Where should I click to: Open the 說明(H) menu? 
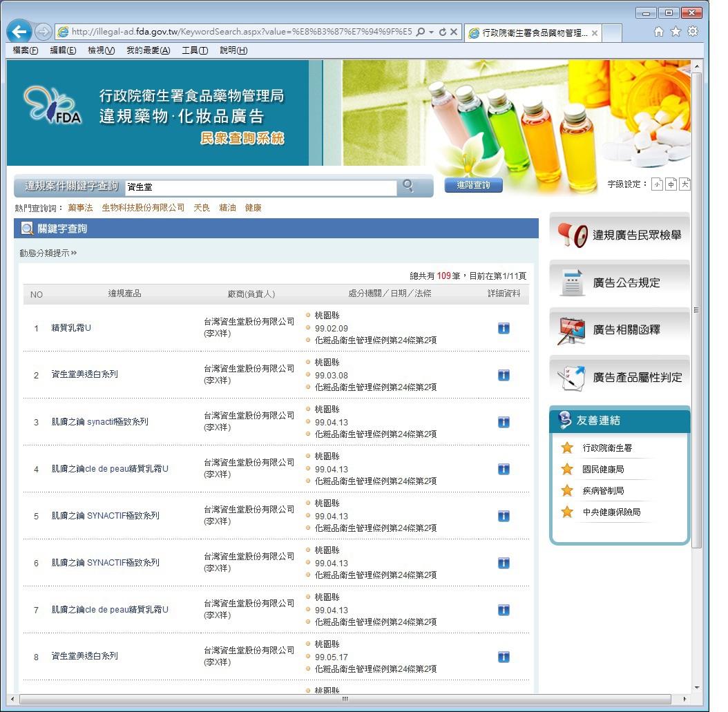[x=233, y=50]
